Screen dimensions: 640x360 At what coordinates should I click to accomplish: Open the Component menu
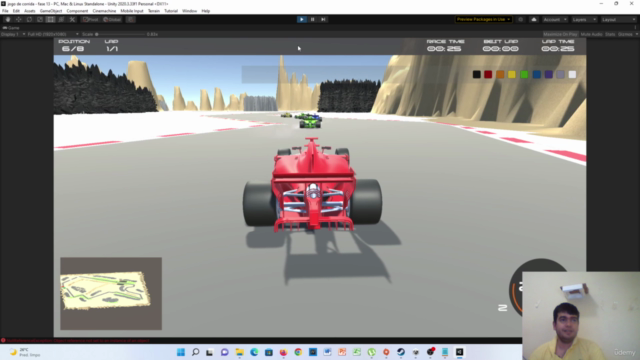click(x=77, y=11)
